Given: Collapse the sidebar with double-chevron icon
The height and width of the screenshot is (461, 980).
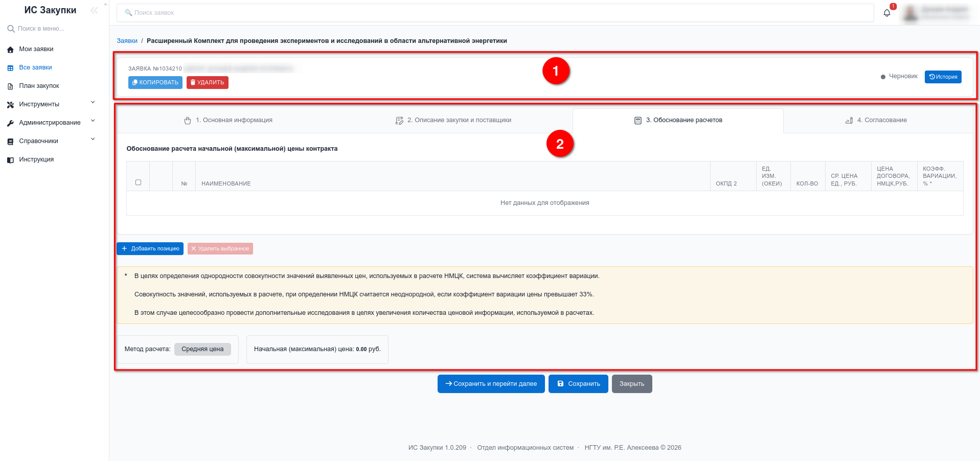Looking at the screenshot, I should point(94,10).
